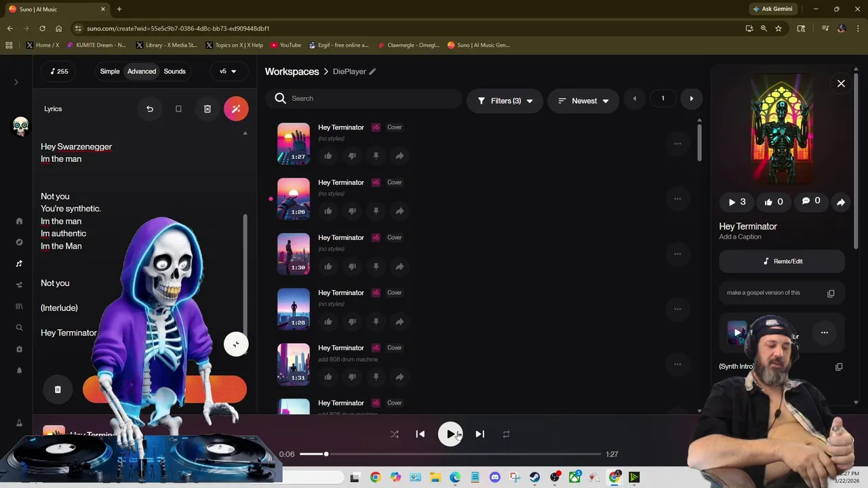Open more options for the 1:27 song

click(x=677, y=144)
